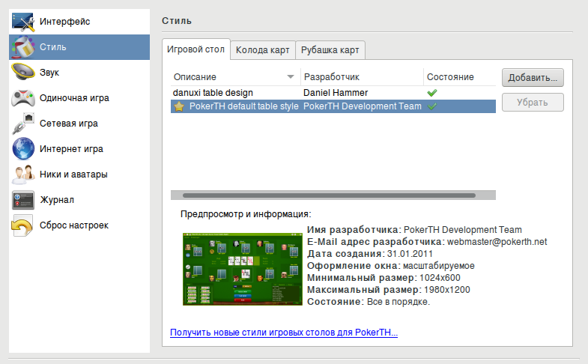Open Интернет игра settings
Viewport: 588px width, 364px height.
[x=79, y=149]
